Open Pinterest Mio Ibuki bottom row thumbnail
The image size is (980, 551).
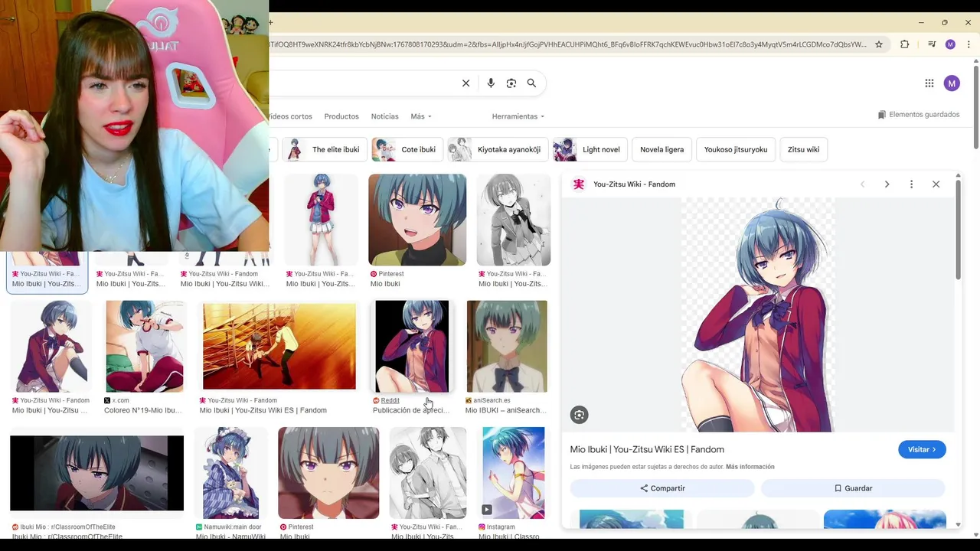pyautogui.click(x=328, y=473)
